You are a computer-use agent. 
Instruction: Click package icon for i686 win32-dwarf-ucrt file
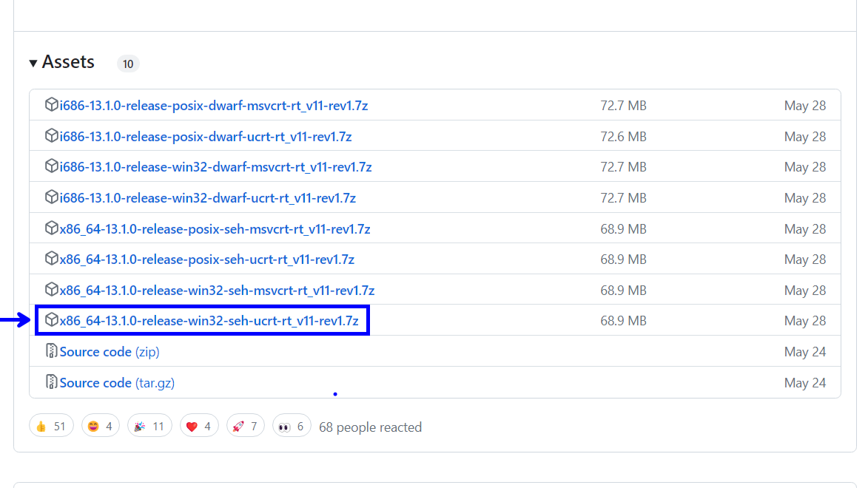pos(52,197)
